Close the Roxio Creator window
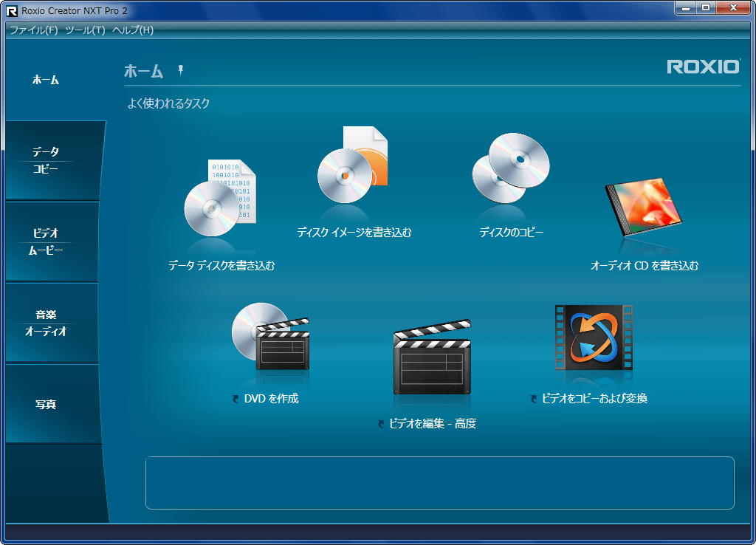This screenshot has width=756, height=545. [x=733, y=7]
